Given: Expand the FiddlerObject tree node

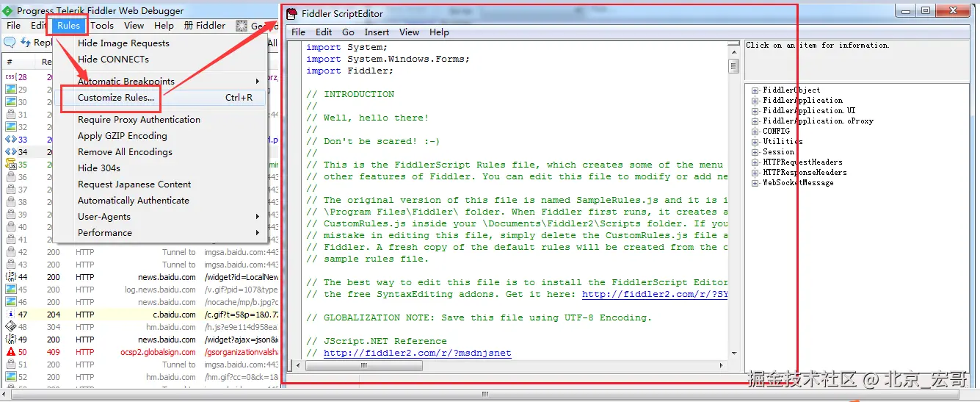Looking at the screenshot, I should pyautogui.click(x=755, y=90).
